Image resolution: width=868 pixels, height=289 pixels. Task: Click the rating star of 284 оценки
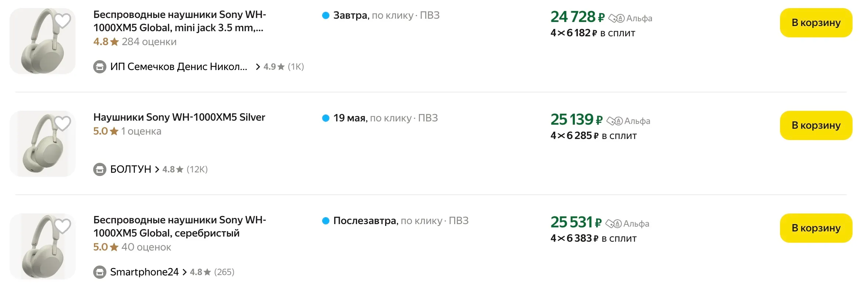pyautogui.click(x=114, y=42)
